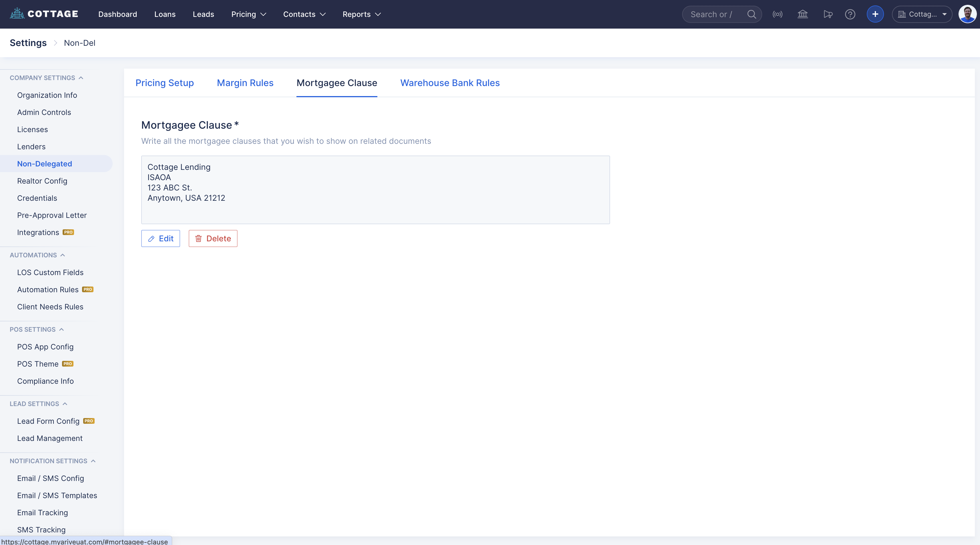Screen dimensions: 980x545
Task: Click the announcements megaphone icon
Action: (828, 14)
